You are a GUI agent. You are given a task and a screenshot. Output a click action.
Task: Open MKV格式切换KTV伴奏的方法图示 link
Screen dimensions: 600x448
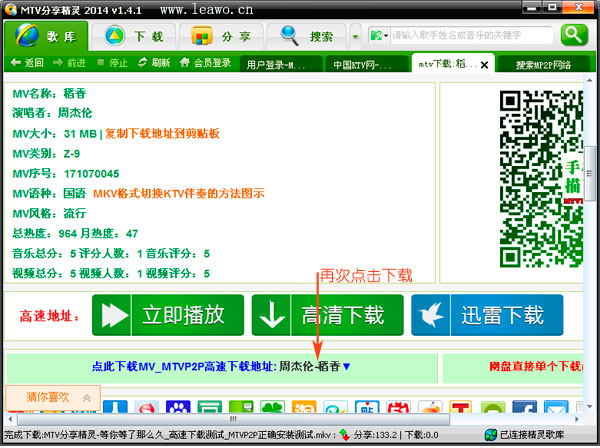(x=179, y=194)
